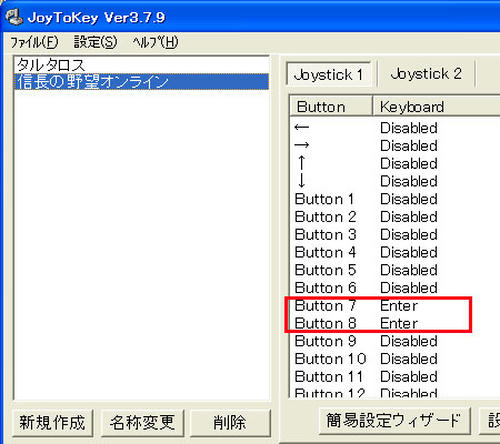The width and height of the screenshot is (500, 444).
Task: Select the Button 11 row
Action: (x=395, y=377)
